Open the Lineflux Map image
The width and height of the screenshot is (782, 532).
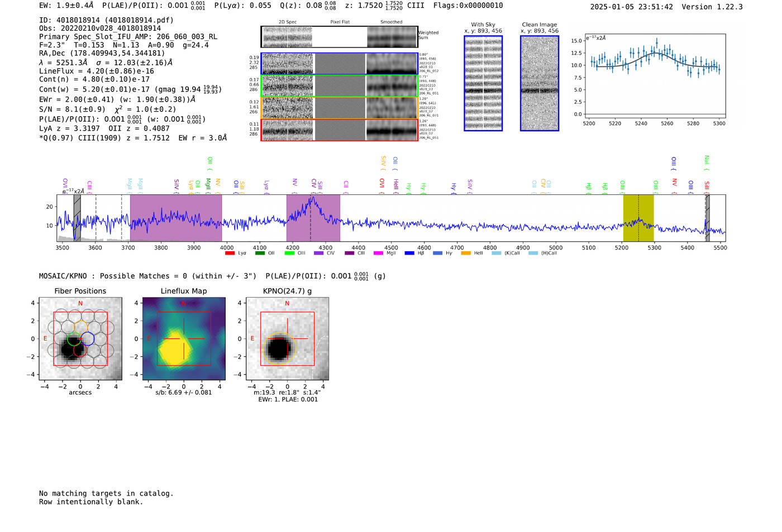click(x=184, y=339)
